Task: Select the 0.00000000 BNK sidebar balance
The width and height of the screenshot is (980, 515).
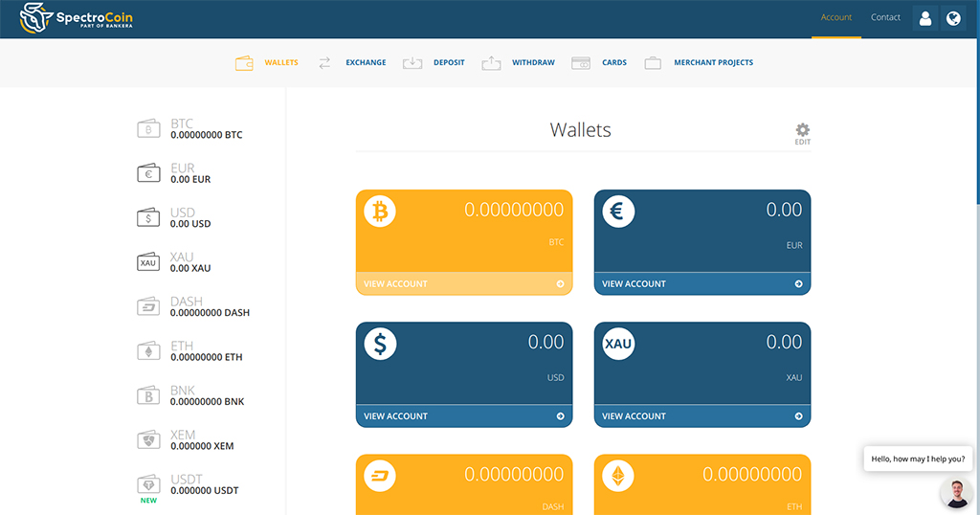Action: 207,401
